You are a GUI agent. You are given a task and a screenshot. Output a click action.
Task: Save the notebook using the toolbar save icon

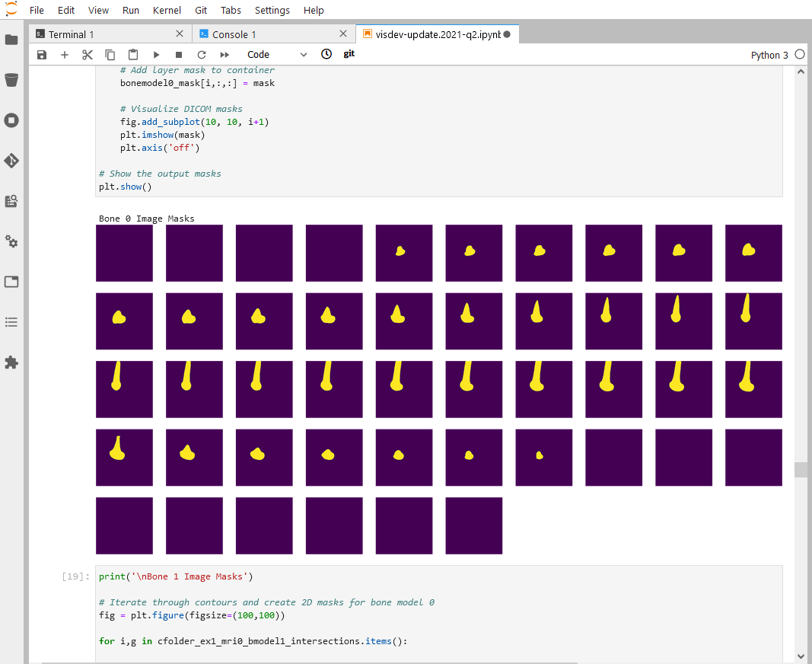[41, 54]
